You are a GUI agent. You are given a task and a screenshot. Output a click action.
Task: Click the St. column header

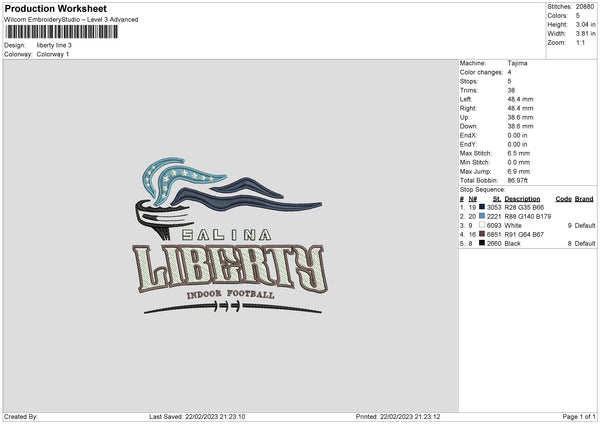click(x=497, y=199)
